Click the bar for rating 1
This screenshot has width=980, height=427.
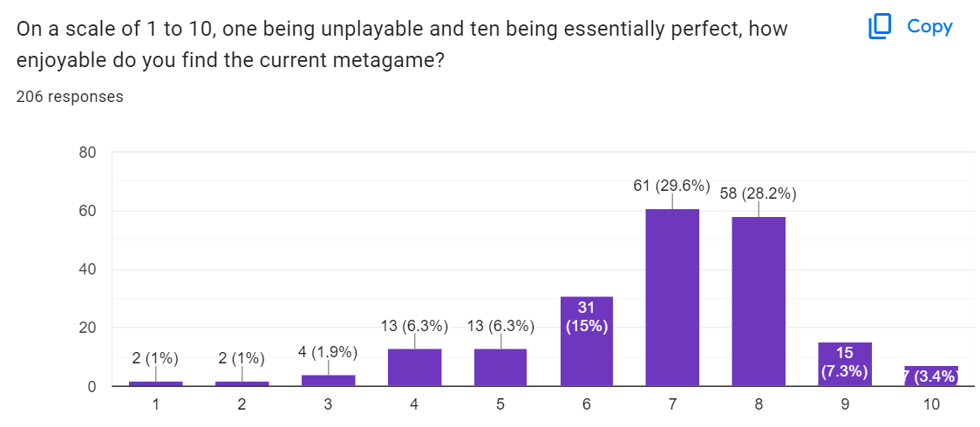pyautogui.click(x=156, y=383)
